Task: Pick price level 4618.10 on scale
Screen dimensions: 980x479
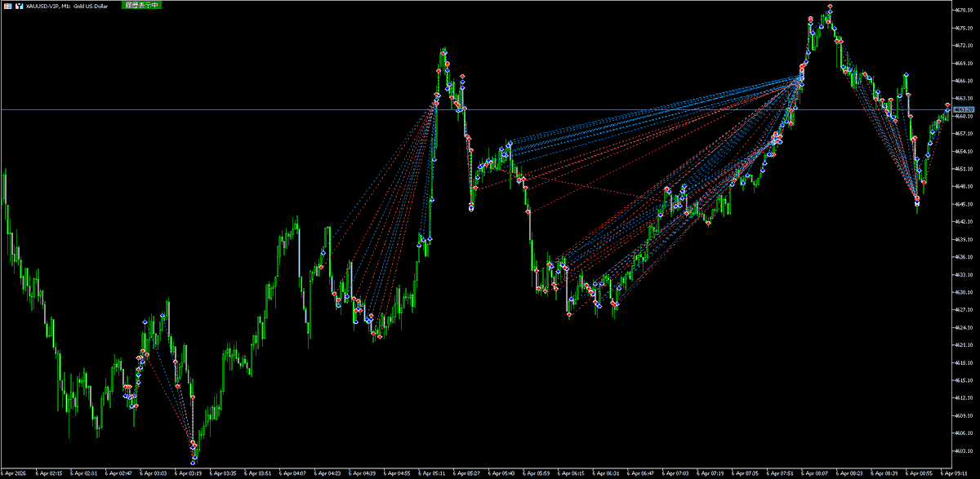Action: 964,363
